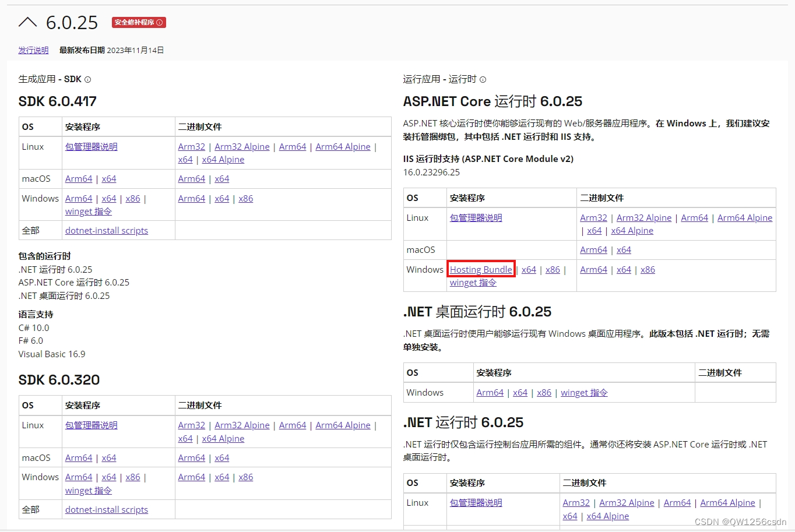Click the '.NET 桌面运行时 6.0.25' heading
The height and width of the screenshot is (532, 795).
[x=477, y=312]
